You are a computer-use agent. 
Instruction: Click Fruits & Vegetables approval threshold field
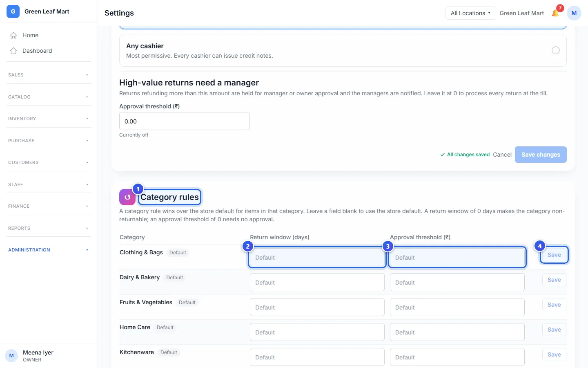click(457, 307)
